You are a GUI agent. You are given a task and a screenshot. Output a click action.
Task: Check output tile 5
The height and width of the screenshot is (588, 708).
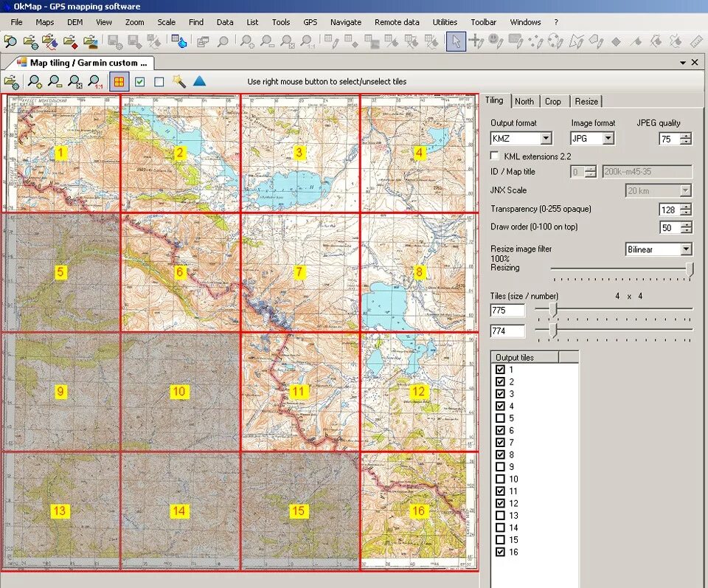tap(500, 418)
